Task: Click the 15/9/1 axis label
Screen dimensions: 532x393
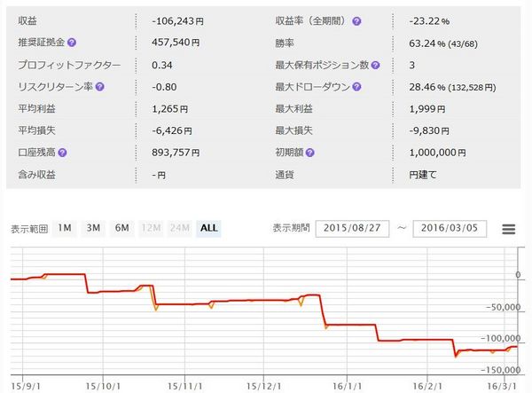Action: tap(26, 386)
